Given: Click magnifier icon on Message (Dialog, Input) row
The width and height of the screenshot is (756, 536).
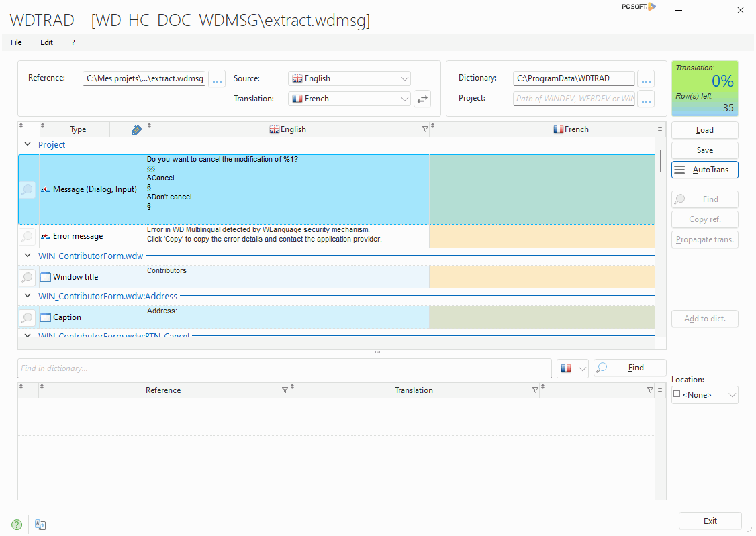Looking at the screenshot, I should (x=28, y=190).
